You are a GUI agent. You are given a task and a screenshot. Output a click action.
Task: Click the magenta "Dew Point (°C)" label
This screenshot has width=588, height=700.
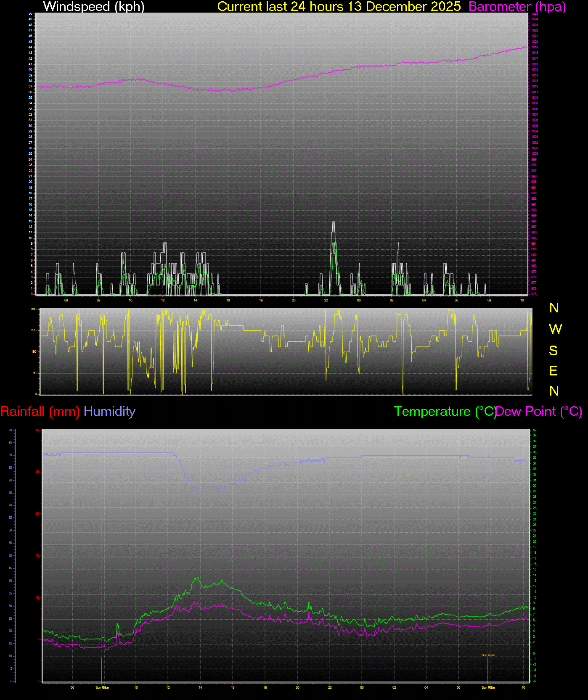(x=539, y=411)
